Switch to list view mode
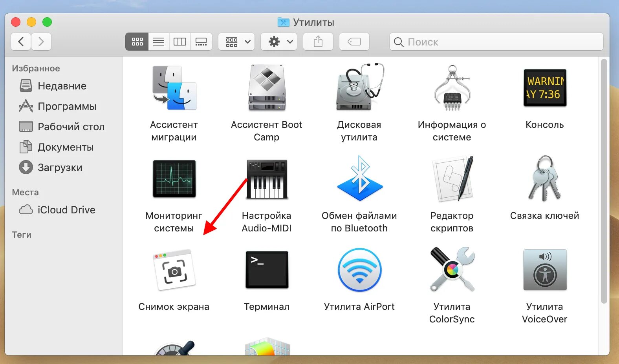Screen dimensions: 619x364 (159, 42)
